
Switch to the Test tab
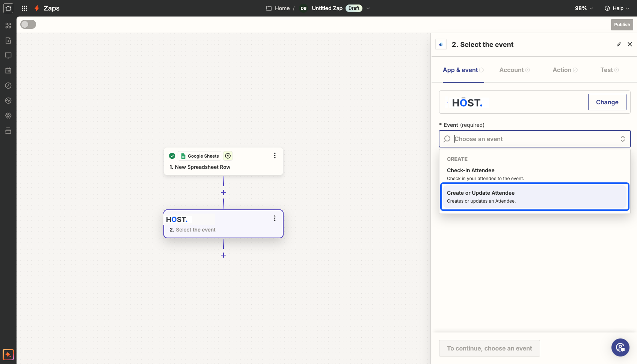pyautogui.click(x=610, y=70)
